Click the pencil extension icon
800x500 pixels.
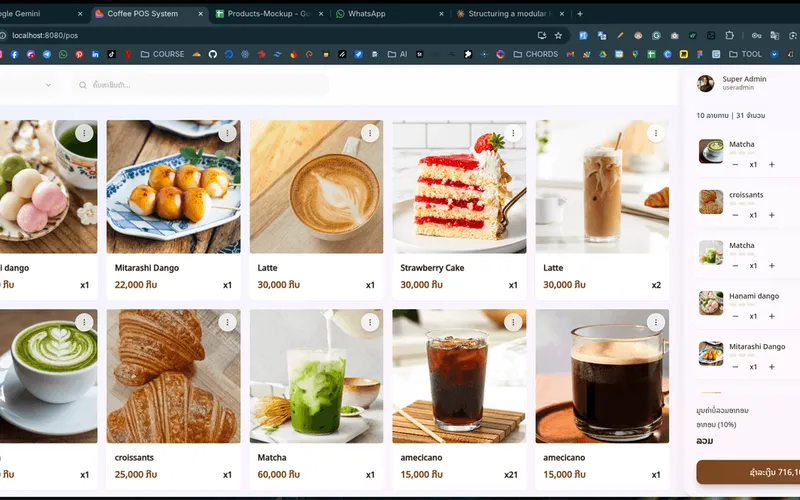[620, 35]
